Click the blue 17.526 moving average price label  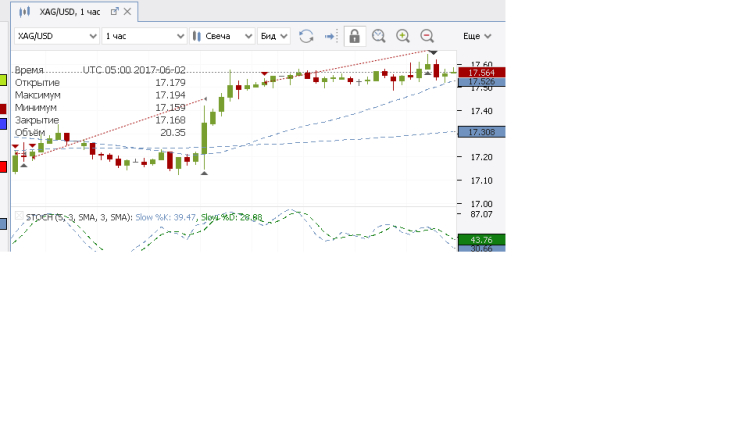point(481,82)
